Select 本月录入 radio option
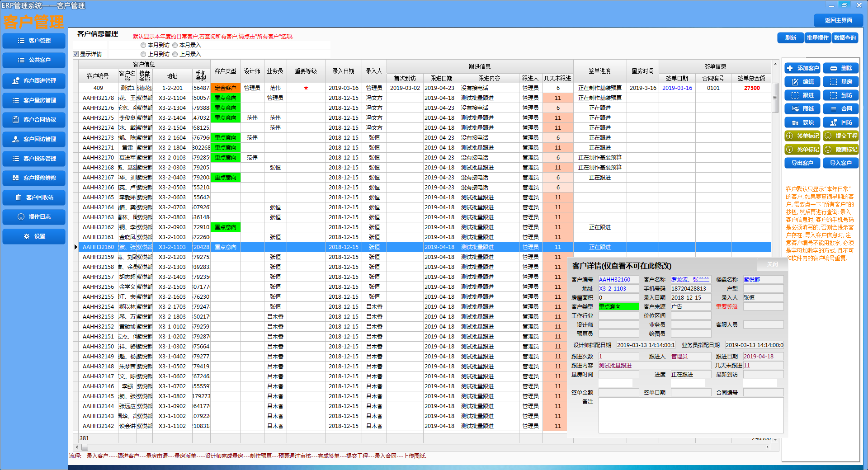Image resolution: width=868 pixels, height=470 pixels. [175, 45]
